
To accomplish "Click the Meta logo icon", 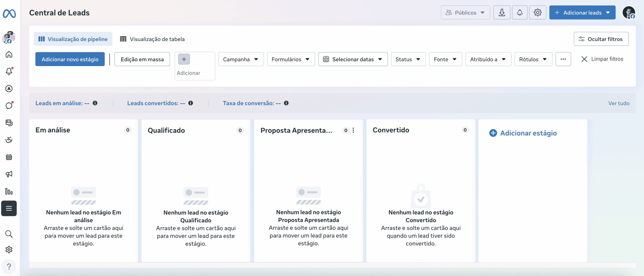I will coord(9,13).
